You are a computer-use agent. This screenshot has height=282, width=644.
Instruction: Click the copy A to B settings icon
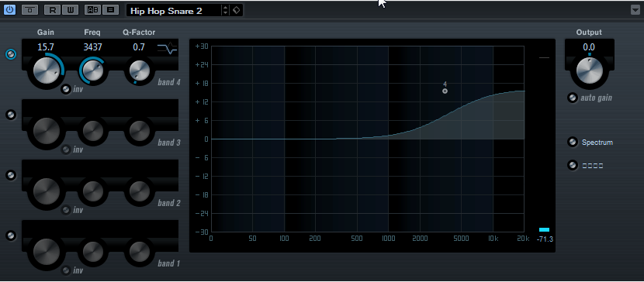tap(110, 10)
